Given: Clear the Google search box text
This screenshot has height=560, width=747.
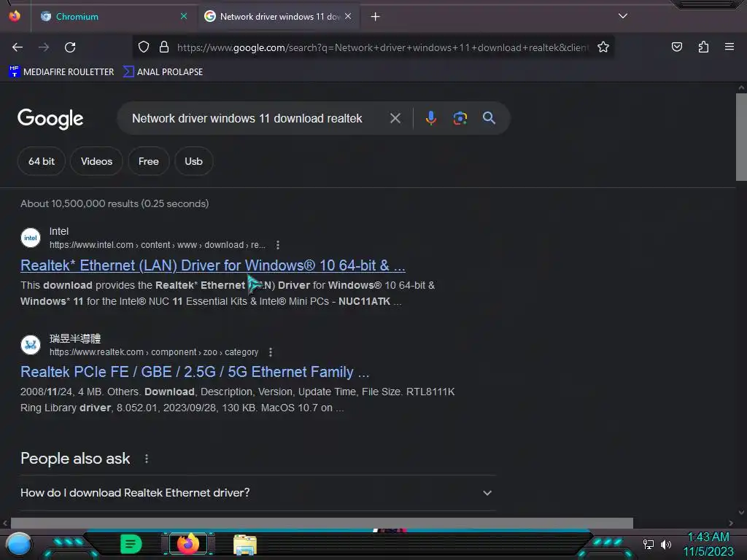Looking at the screenshot, I should 395,118.
